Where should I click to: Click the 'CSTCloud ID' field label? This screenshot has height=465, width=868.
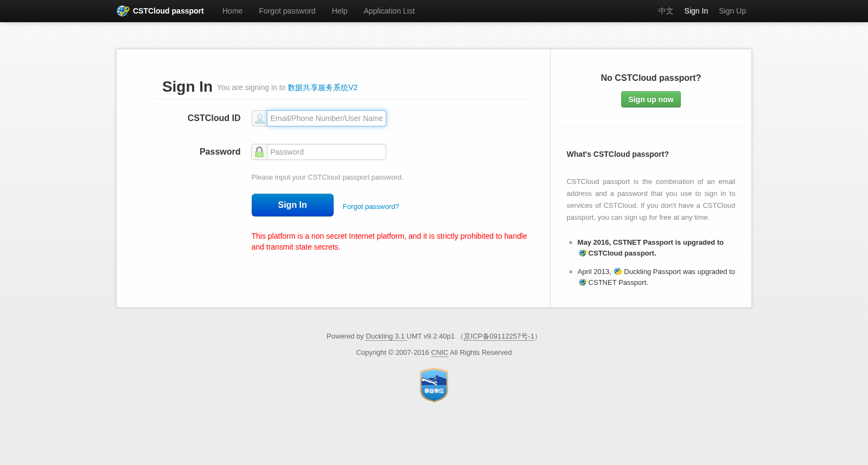(214, 118)
